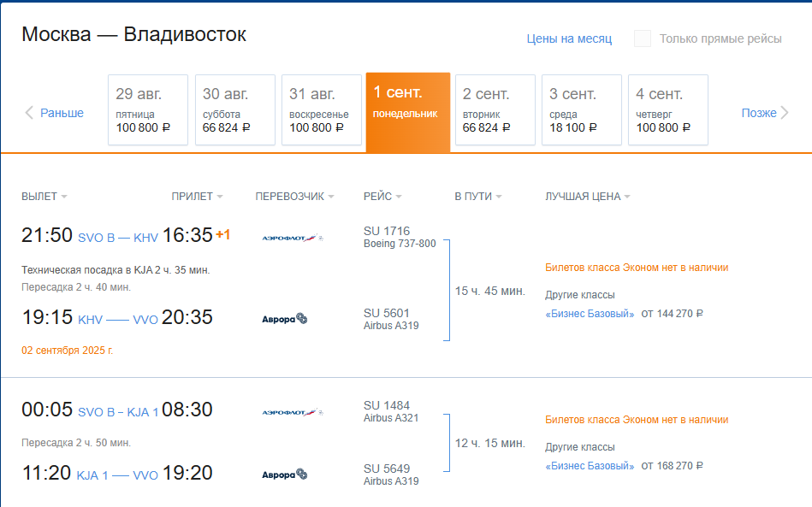Sort by the Рейс column header
Viewport: 812px width, 507px height.
(x=382, y=197)
